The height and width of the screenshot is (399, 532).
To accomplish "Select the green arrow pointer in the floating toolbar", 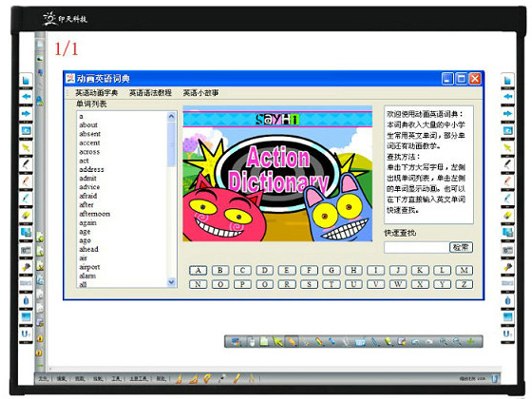I will point(278,341).
